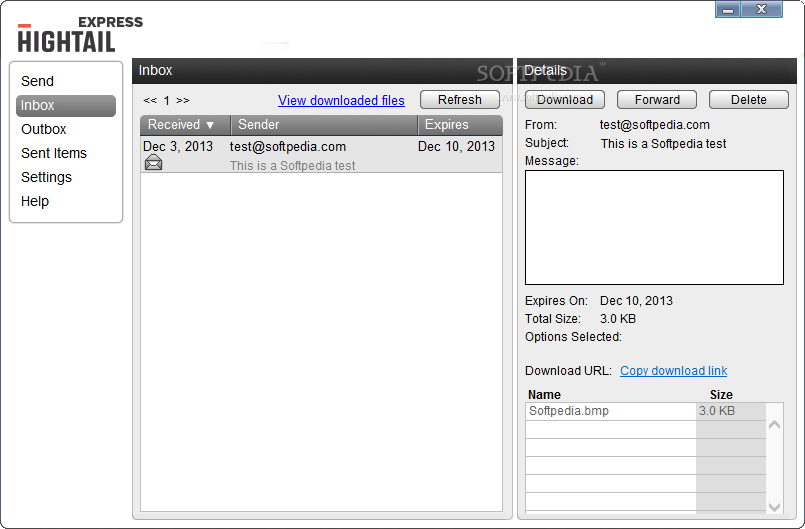Open Settings from the sidebar
Screen dimensions: 805x529
[46, 177]
